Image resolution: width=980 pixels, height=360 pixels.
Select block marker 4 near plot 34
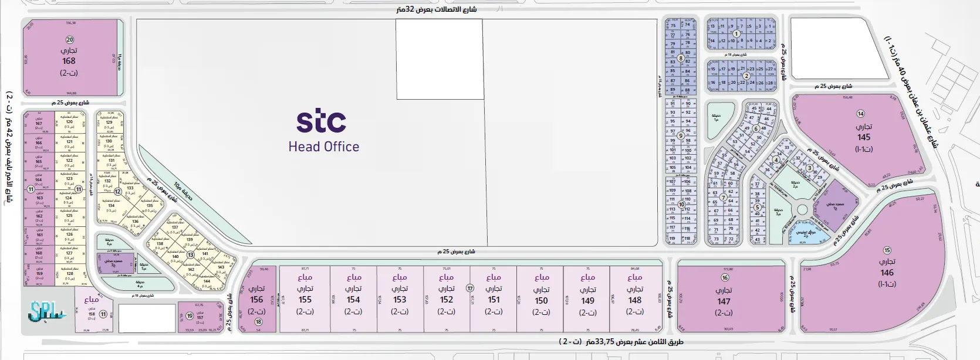pyautogui.click(x=776, y=159)
